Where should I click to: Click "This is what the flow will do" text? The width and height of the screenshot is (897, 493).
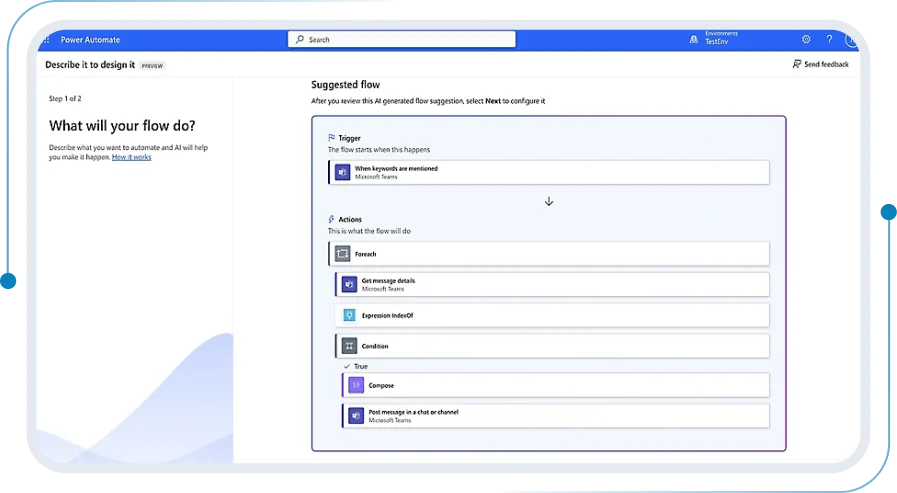point(369,231)
